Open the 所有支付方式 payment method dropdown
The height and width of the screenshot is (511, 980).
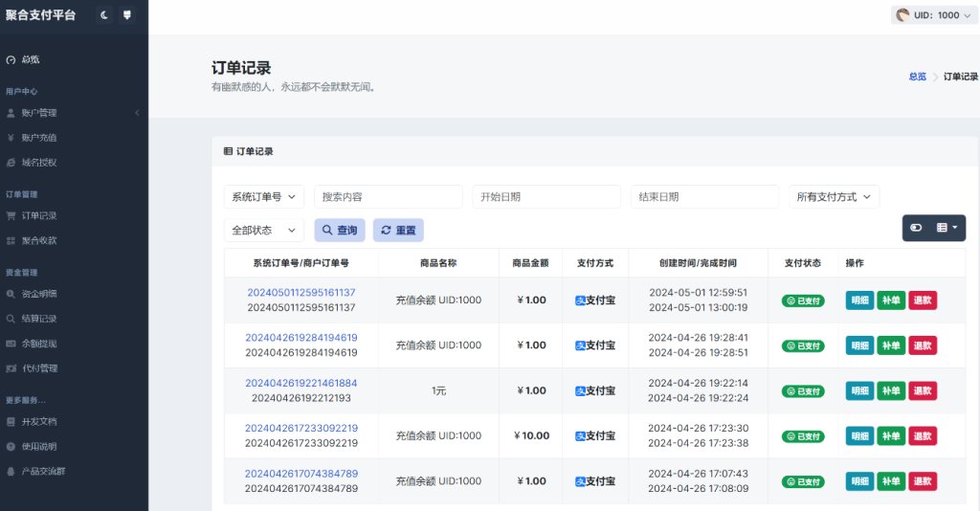click(834, 196)
